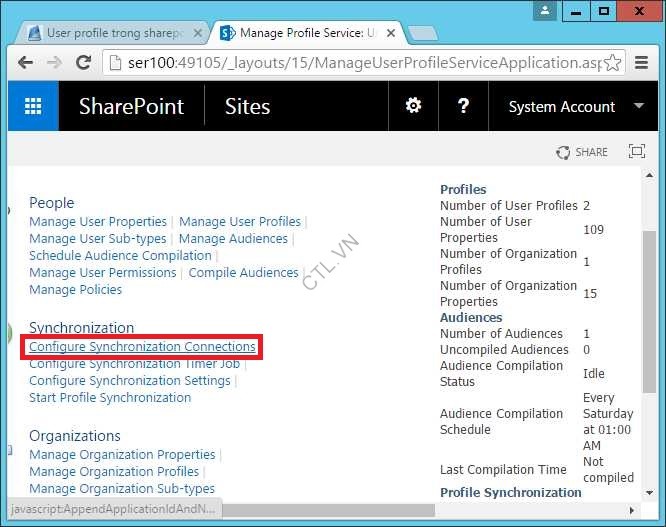Image resolution: width=666 pixels, height=527 pixels.
Task: Open the SharePoint app launcher grid
Action: click(33, 107)
